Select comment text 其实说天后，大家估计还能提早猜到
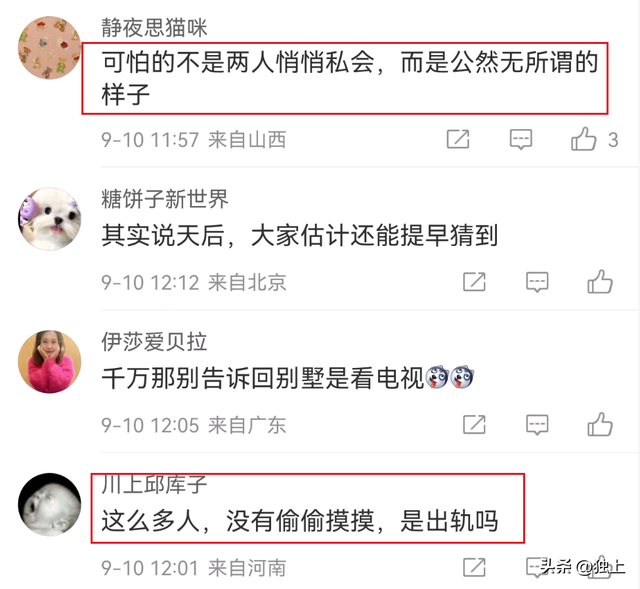This screenshot has height=589, width=640. pos(300,236)
